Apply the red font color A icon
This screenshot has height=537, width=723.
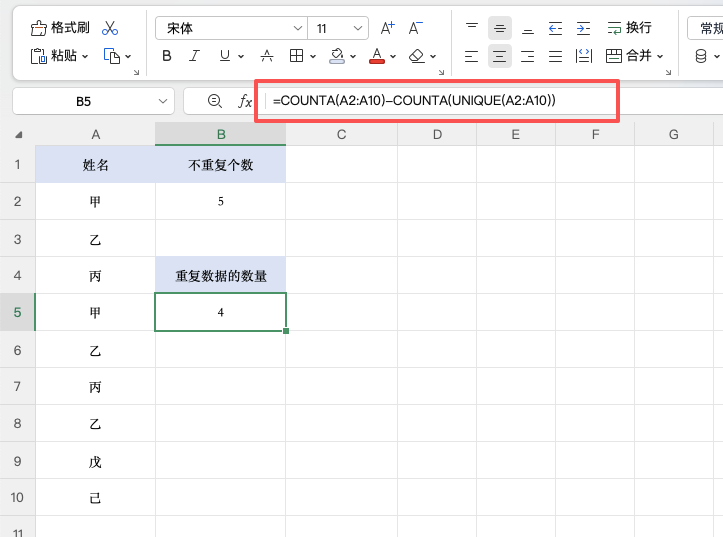point(377,56)
